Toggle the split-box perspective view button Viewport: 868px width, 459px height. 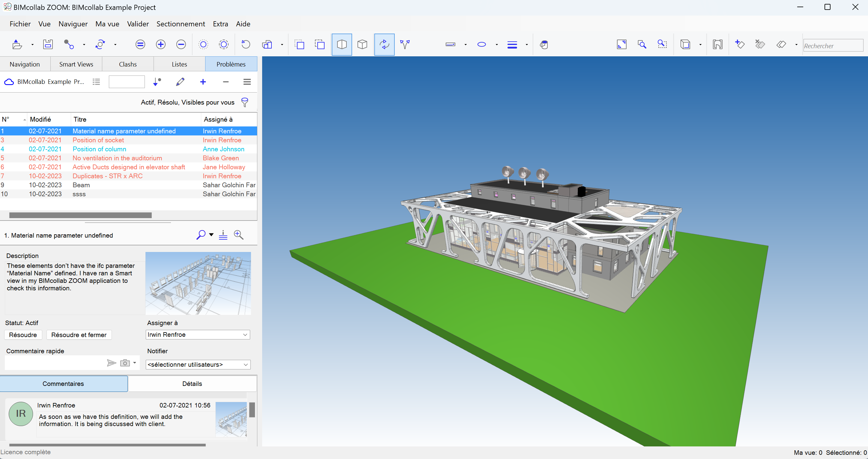[x=342, y=44]
